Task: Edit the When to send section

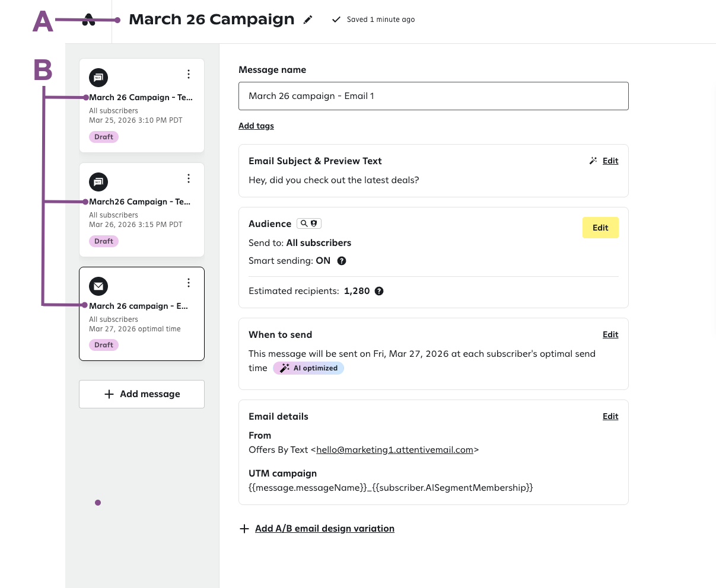Action: (x=610, y=334)
